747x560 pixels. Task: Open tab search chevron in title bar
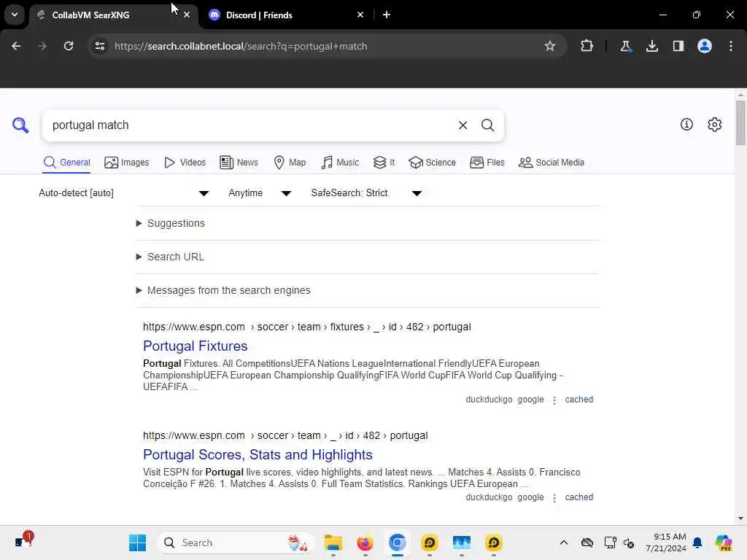tap(15, 15)
